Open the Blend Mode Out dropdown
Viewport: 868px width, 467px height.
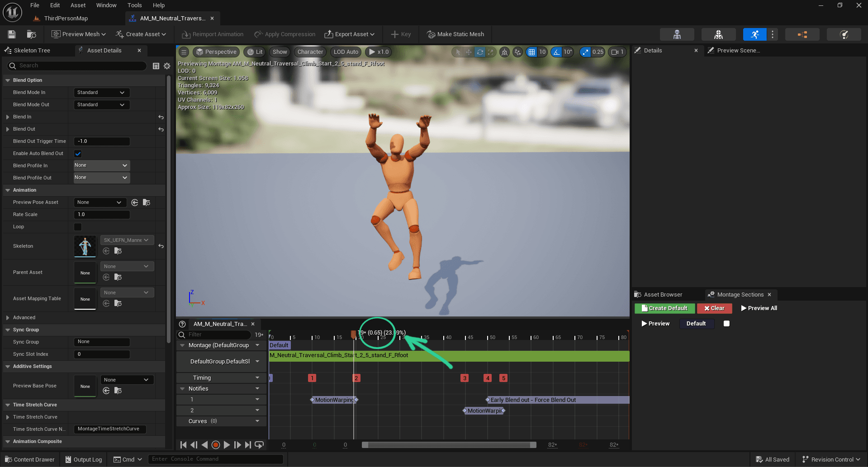pyautogui.click(x=102, y=105)
